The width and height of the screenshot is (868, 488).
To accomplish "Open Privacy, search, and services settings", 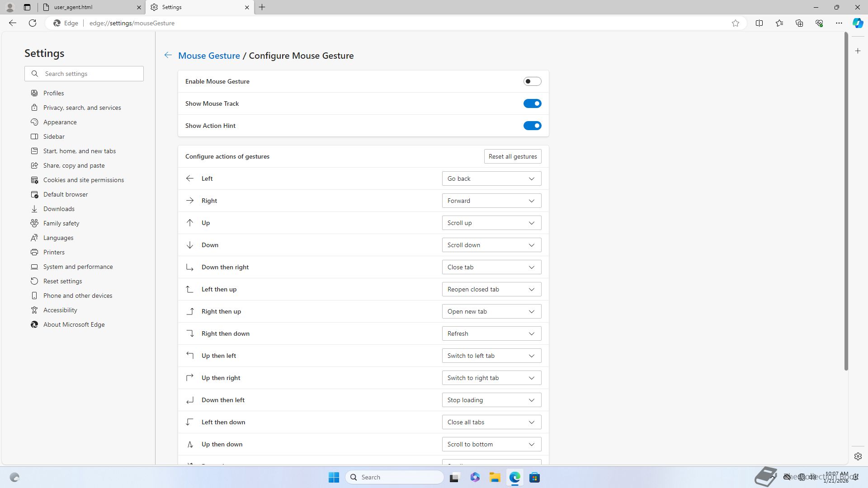I will tap(82, 108).
